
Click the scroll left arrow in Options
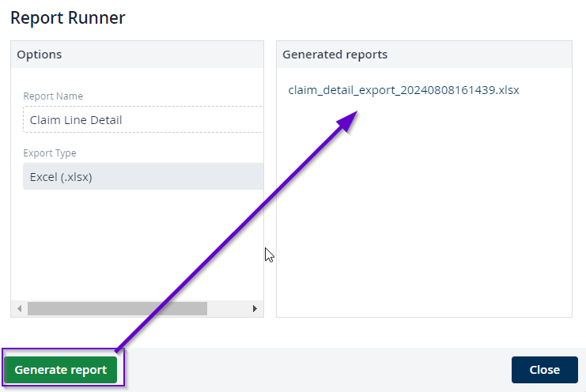click(20, 308)
